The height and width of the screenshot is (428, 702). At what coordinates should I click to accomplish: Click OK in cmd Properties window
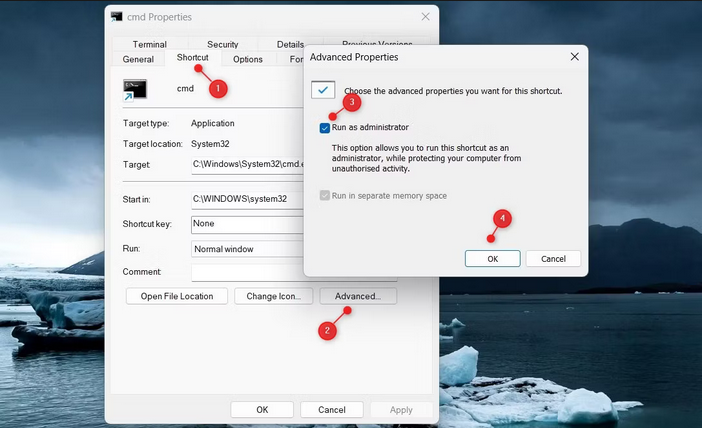pos(262,410)
